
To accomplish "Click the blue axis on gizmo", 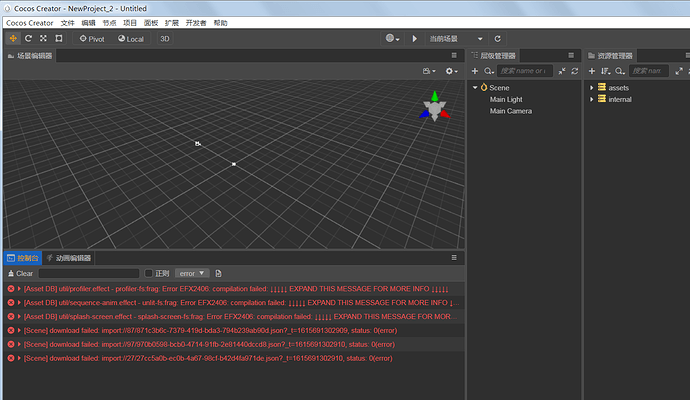I will (424, 114).
